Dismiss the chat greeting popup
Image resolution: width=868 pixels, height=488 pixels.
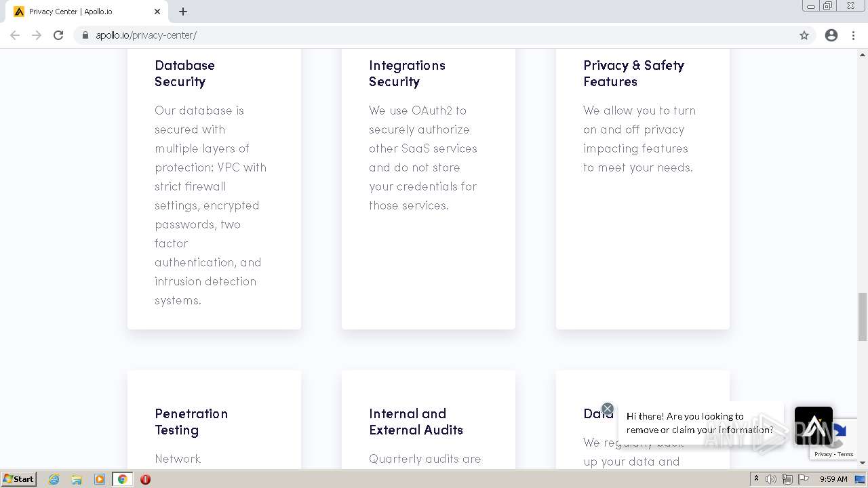click(608, 409)
